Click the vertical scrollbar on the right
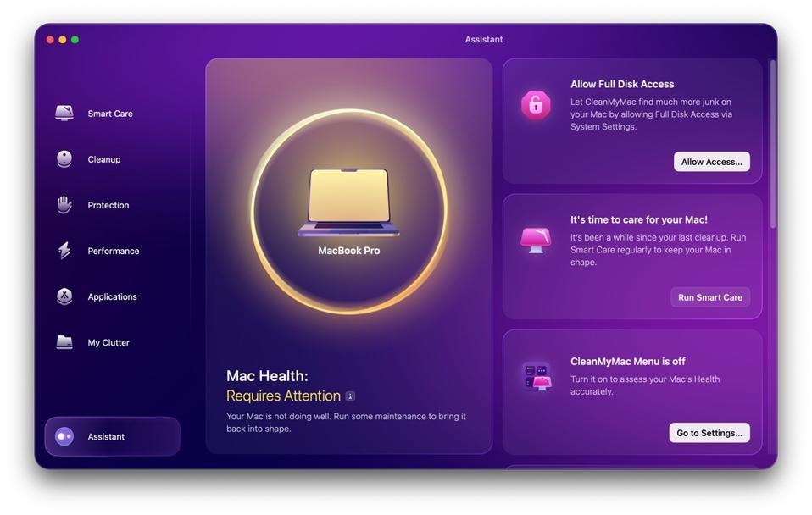Viewport: 812px width, 515px height. [x=772, y=144]
